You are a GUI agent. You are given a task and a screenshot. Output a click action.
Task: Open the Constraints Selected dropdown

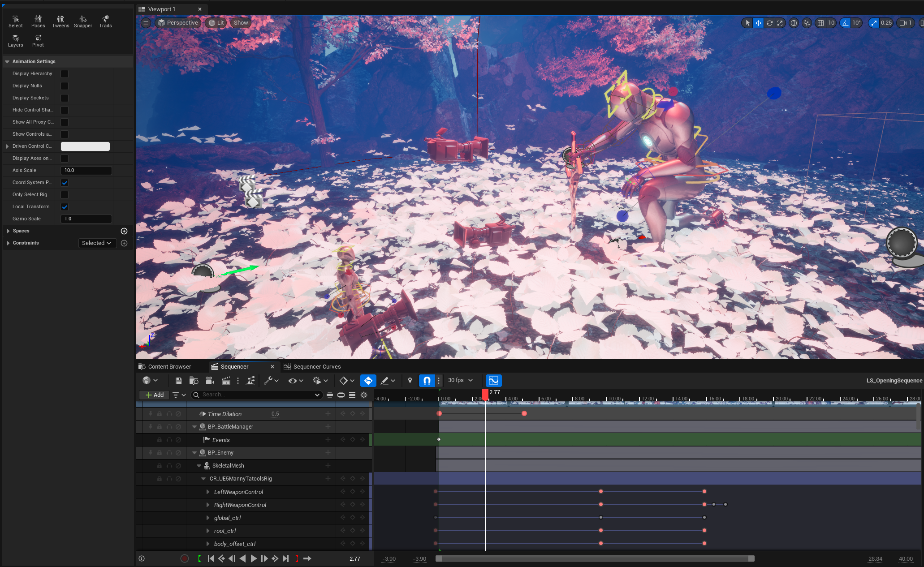pos(97,243)
